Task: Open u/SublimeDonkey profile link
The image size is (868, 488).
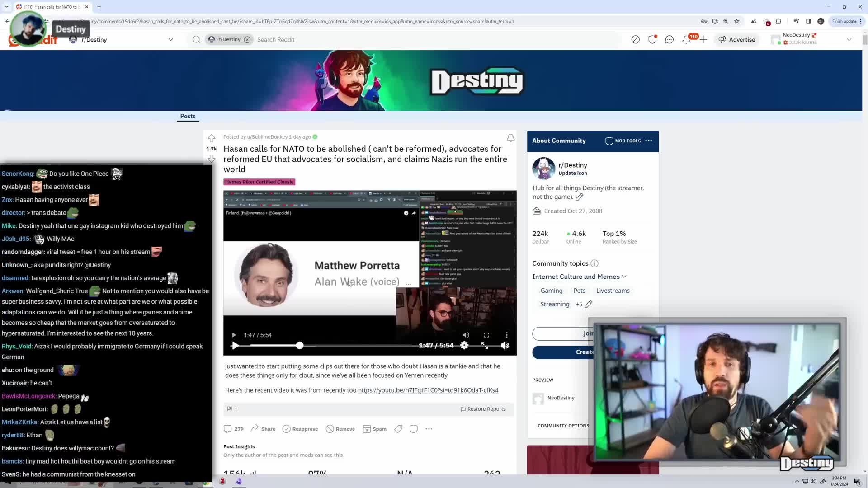Action: 267,137
